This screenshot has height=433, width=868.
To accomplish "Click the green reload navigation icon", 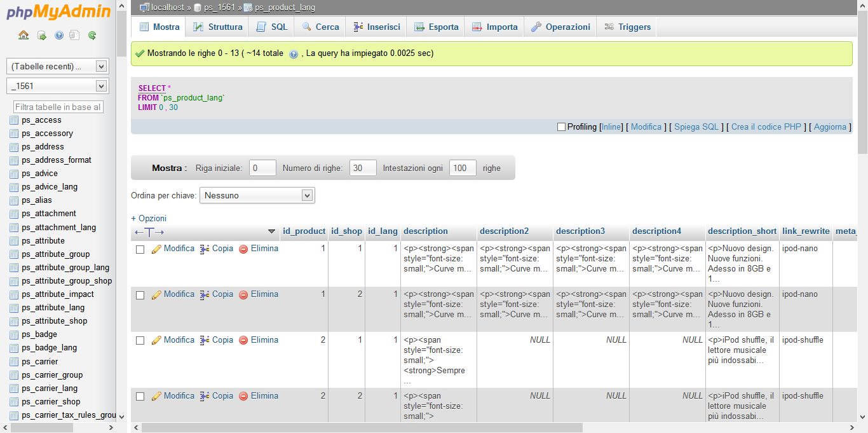I will pos(92,36).
